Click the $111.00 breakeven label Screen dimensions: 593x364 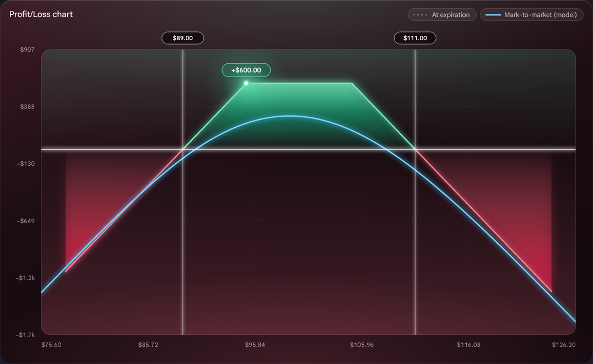coord(415,38)
